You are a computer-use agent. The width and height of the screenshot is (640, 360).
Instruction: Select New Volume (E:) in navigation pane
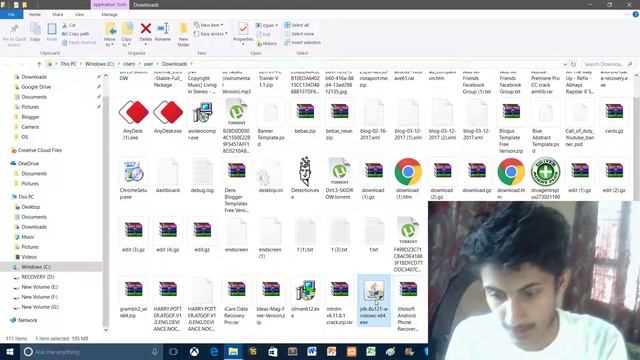[x=40, y=287]
